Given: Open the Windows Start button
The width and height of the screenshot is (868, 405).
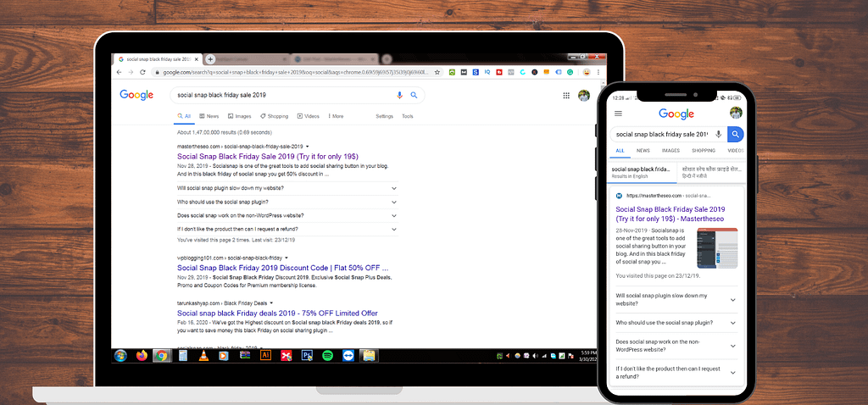Looking at the screenshot, I should click(120, 355).
